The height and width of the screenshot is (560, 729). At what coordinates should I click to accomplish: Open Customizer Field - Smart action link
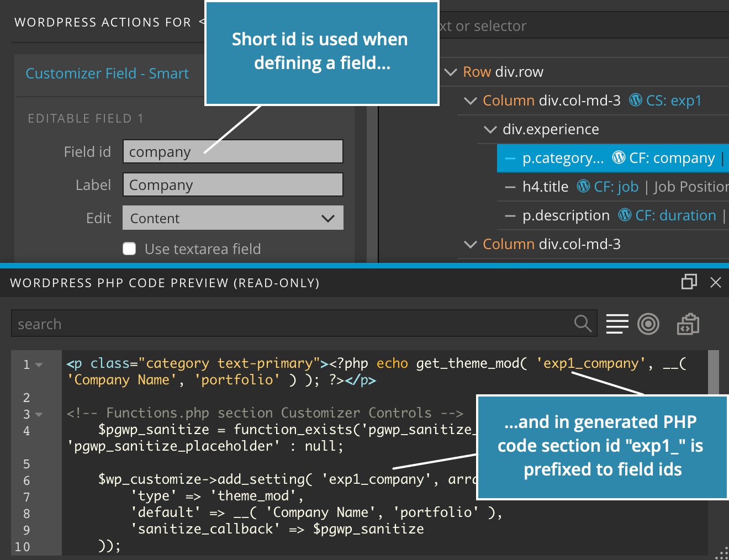tap(107, 73)
